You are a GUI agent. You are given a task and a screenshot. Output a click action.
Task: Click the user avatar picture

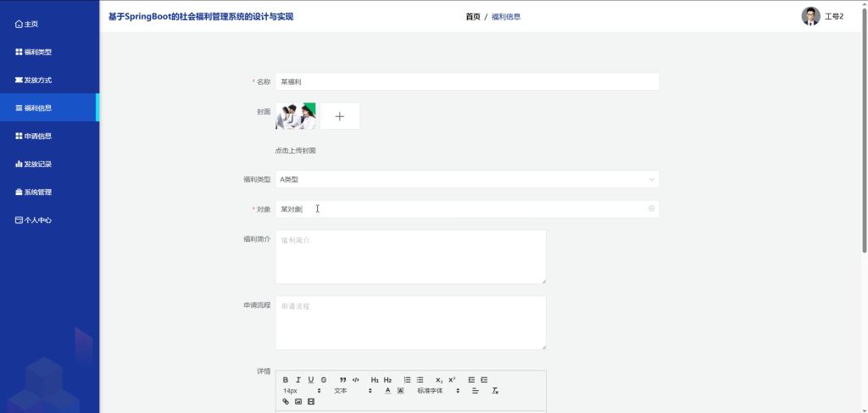811,16
